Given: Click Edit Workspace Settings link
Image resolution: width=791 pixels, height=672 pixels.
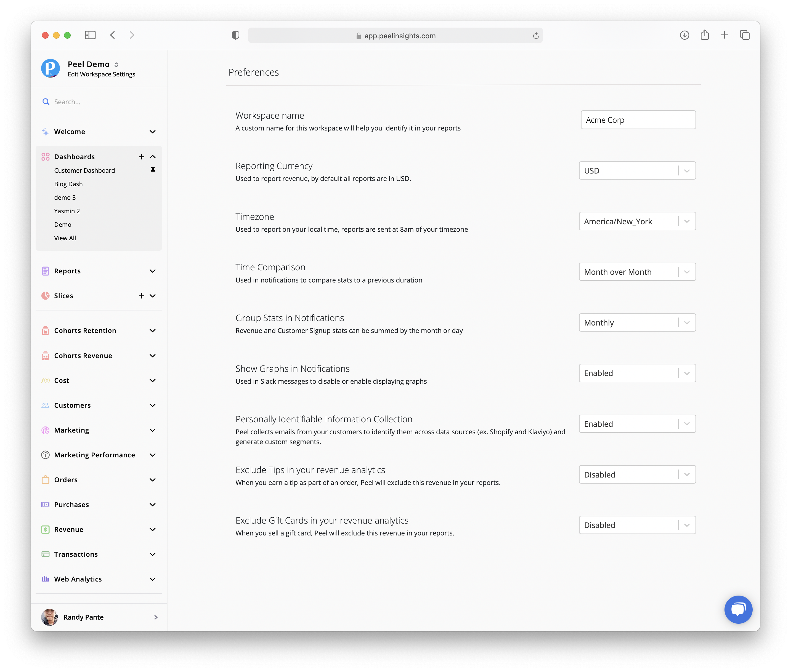Looking at the screenshot, I should pos(101,74).
